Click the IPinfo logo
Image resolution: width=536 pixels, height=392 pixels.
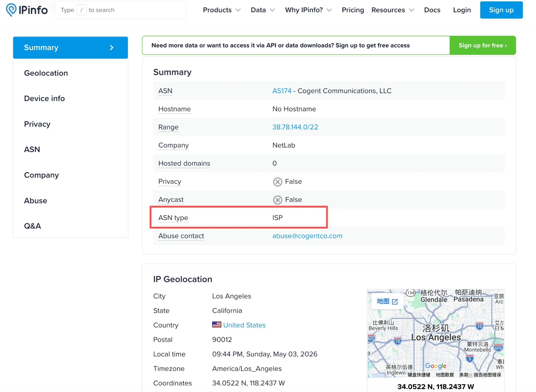coord(27,10)
